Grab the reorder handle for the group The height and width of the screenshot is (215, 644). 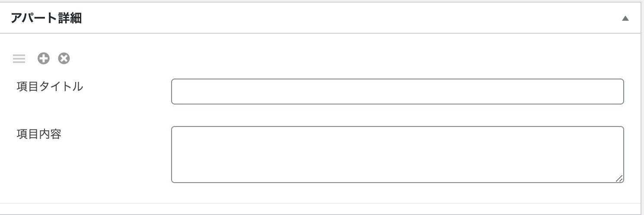tap(19, 59)
